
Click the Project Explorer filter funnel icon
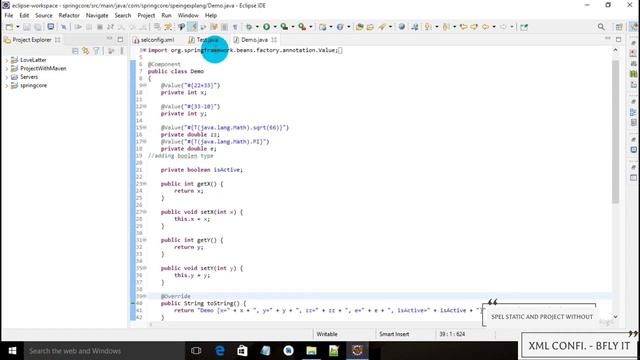[96, 51]
